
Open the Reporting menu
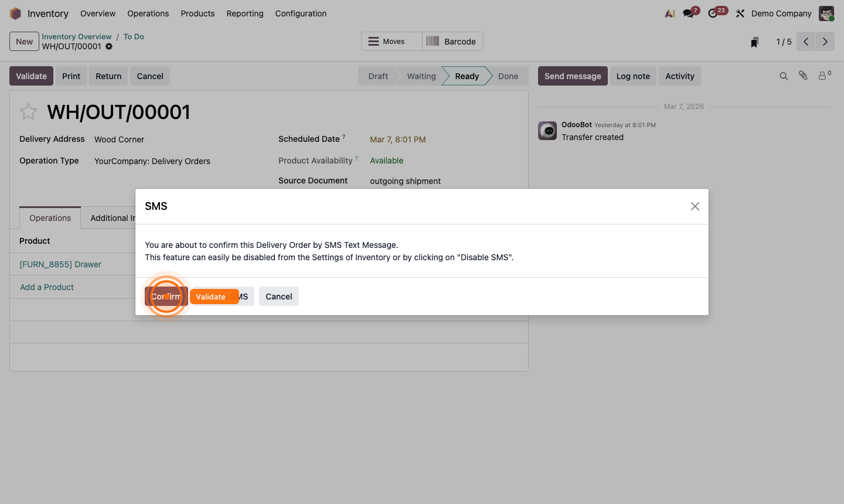point(244,13)
